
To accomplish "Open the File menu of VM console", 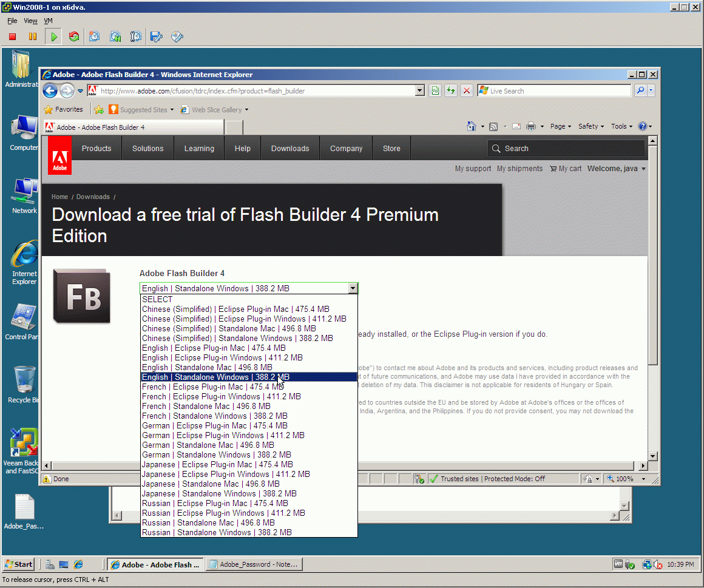I will [x=12, y=21].
